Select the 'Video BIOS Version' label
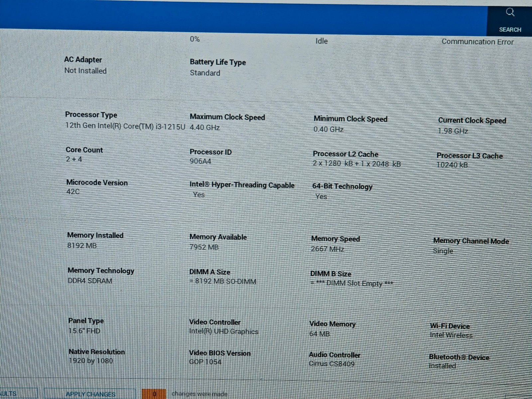532x399 pixels. [220, 353]
